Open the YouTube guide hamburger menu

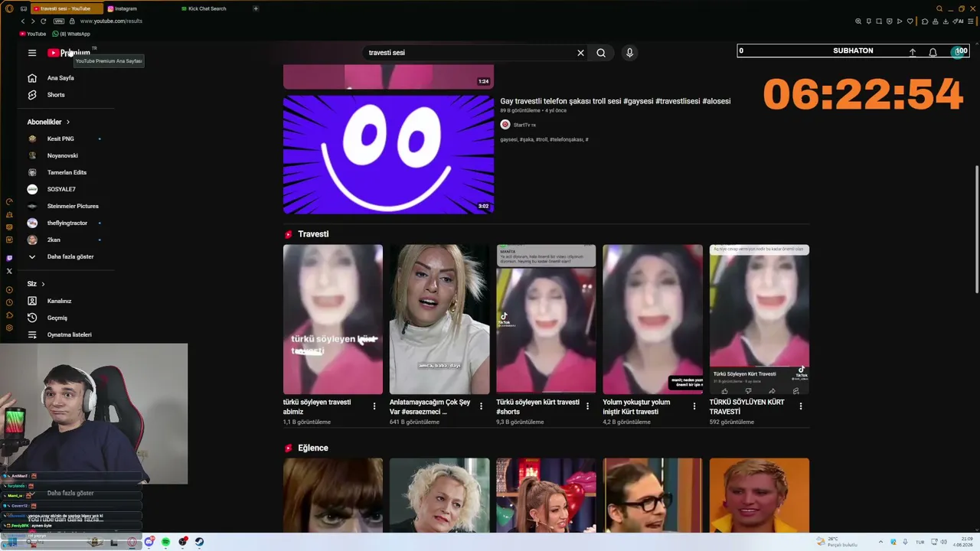[x=32, y=53]
